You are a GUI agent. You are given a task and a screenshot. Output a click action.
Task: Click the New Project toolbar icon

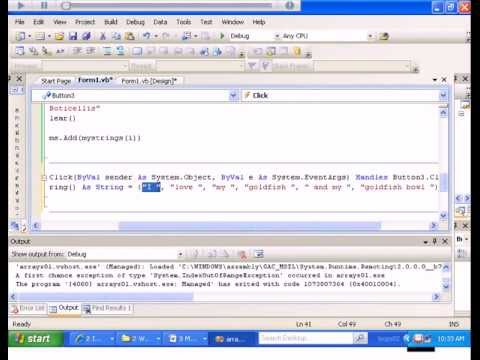coord(21,36)
